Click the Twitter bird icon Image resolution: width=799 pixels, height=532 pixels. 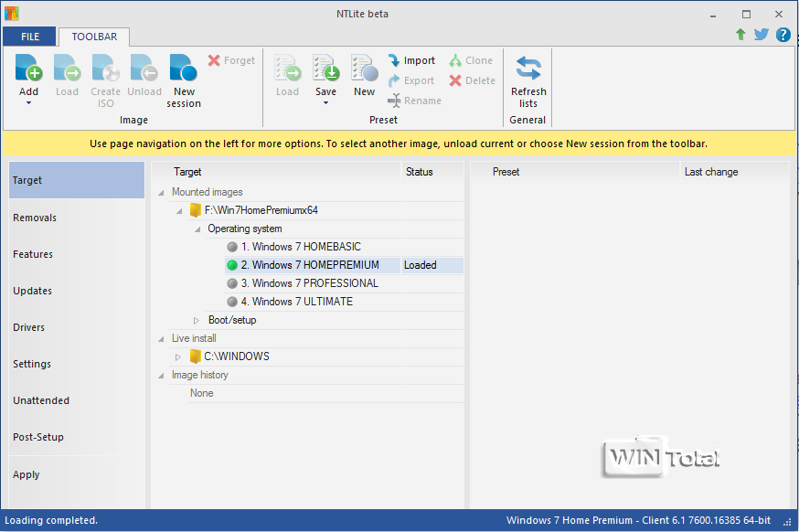[762, 35]
